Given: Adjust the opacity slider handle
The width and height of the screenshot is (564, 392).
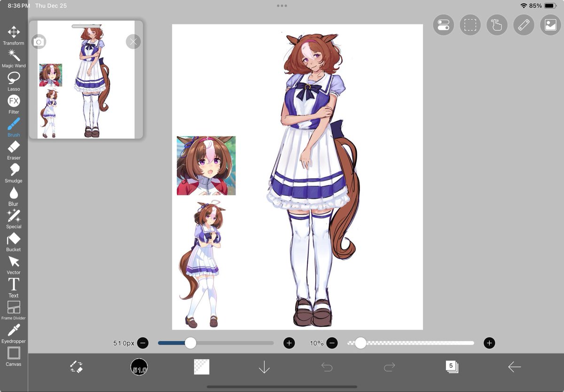Looking at the screenshot, I should pos(360,343).
